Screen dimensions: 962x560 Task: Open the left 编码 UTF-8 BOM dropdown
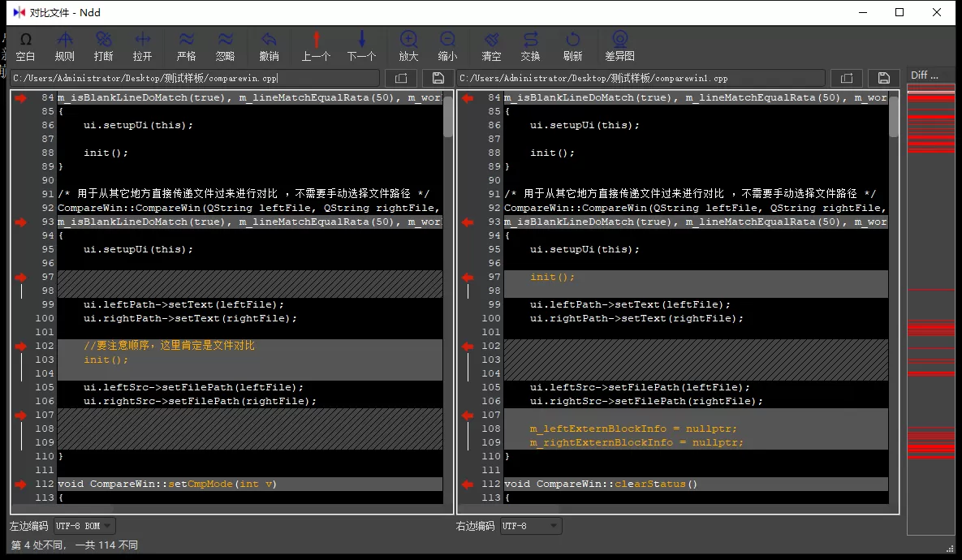point(84,525)
